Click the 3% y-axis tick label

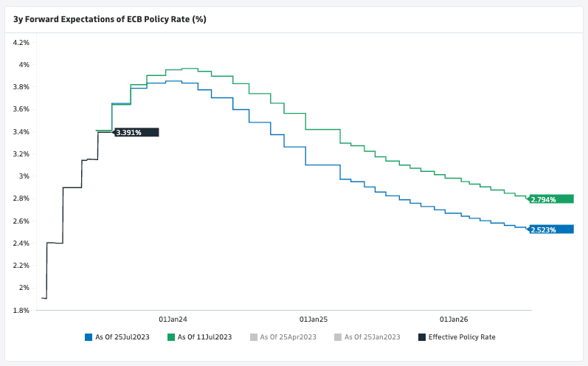[24, 176]
